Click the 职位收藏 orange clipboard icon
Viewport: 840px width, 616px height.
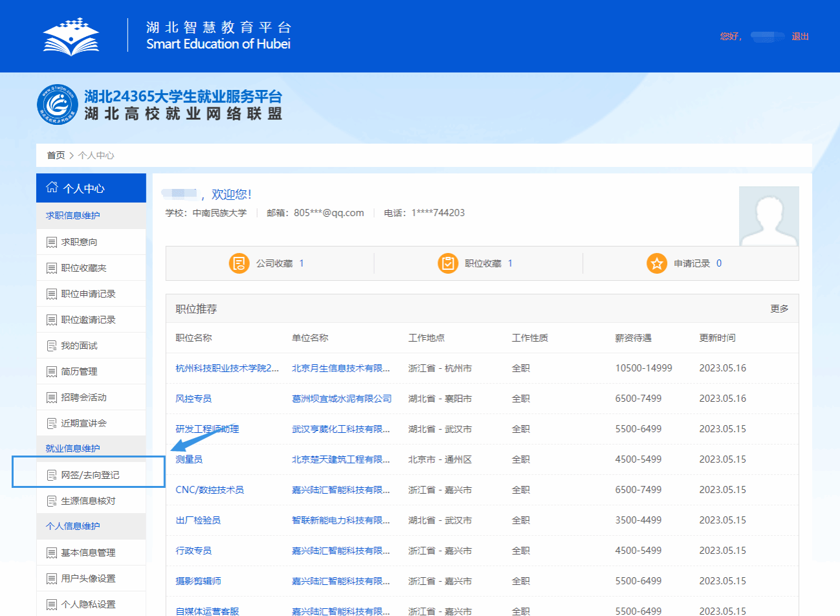[x=448, y=263]
